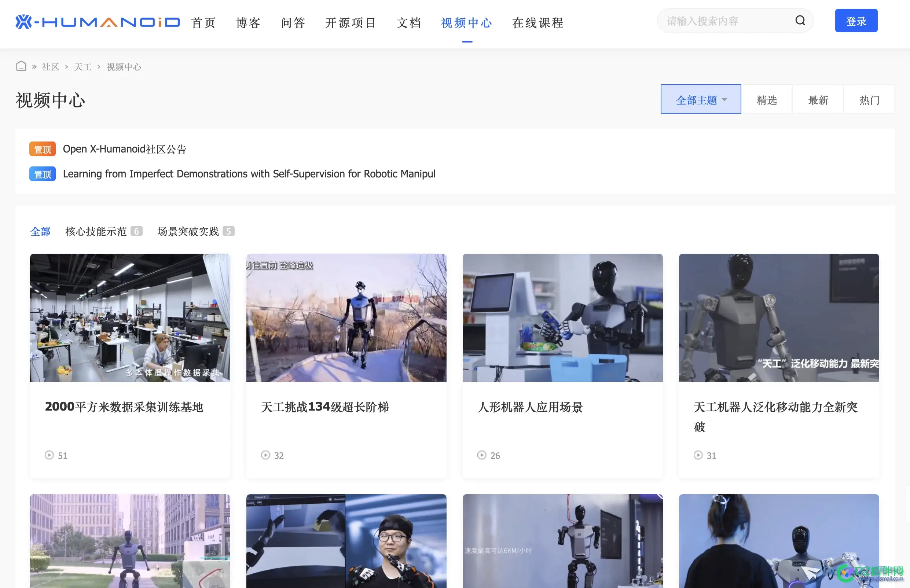Click the play-count icon on 天工挑战134级超长阶梯 card
The height and width of the screenshot is (588, 910).
pyautogui.click(x=265, y=455)
